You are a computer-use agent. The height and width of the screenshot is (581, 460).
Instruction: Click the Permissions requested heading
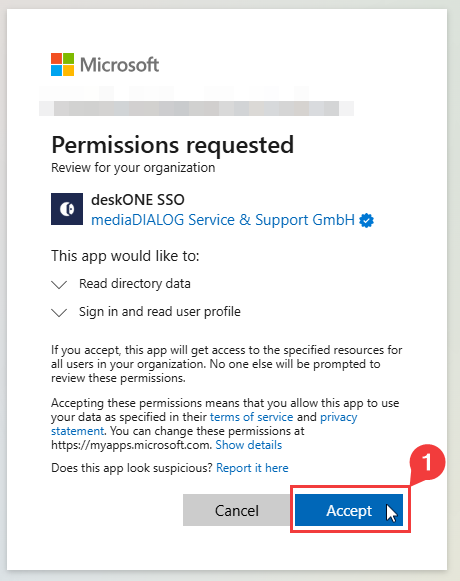click(172, 145)
